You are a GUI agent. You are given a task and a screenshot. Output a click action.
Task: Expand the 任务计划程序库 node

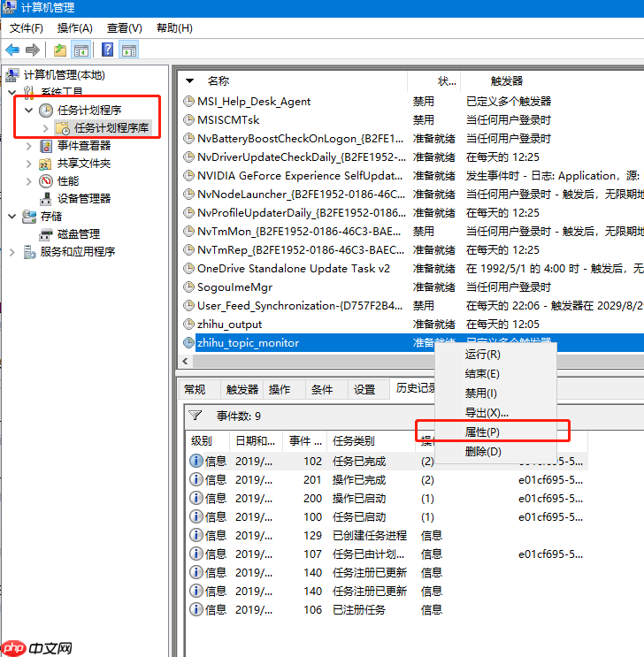[46, 128]
